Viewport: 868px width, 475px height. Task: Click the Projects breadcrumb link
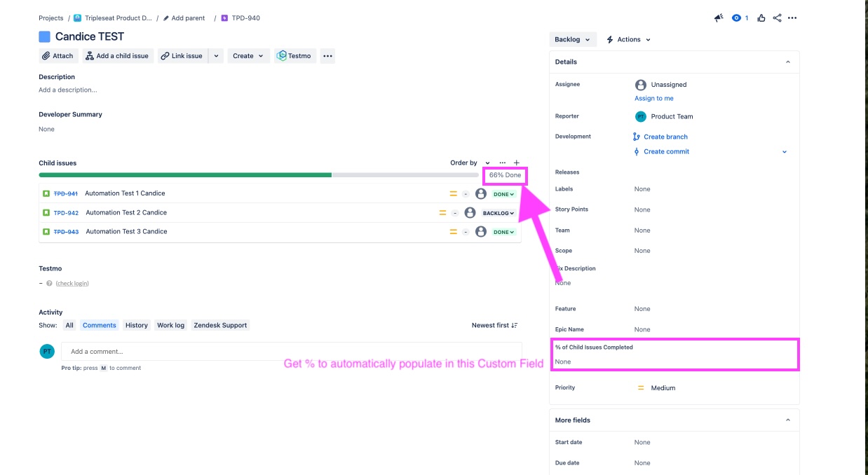point(50,18)
